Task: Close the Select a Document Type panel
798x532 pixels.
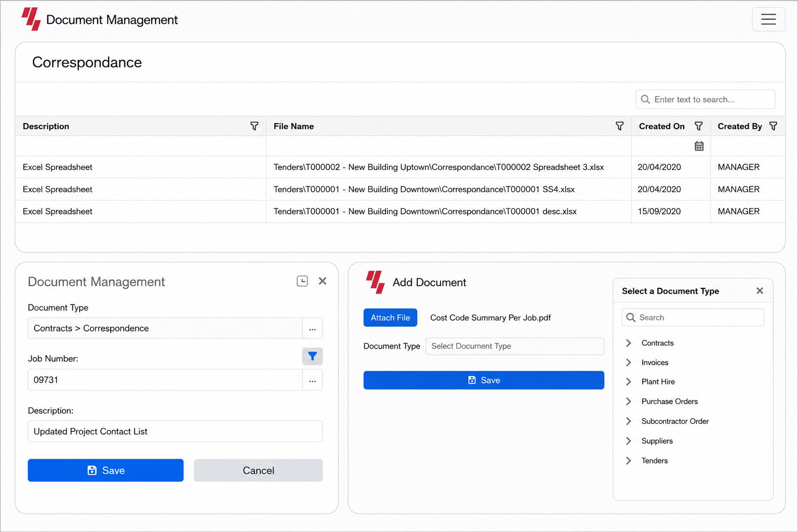Action: 760,291
